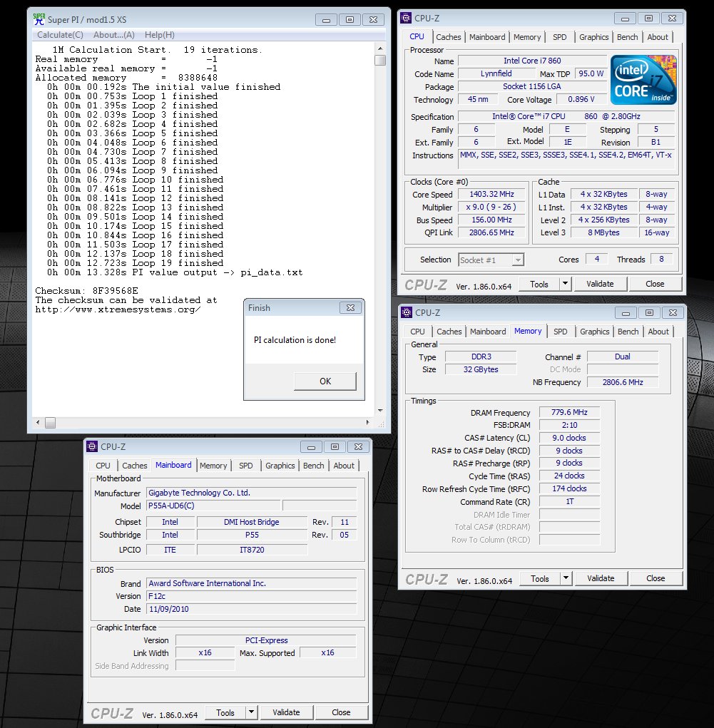Switch to Graphics tab in top CPU-Z window
The width and height of the screenshot is (714, 728).
pyautogui.click(x=593, y=37)
